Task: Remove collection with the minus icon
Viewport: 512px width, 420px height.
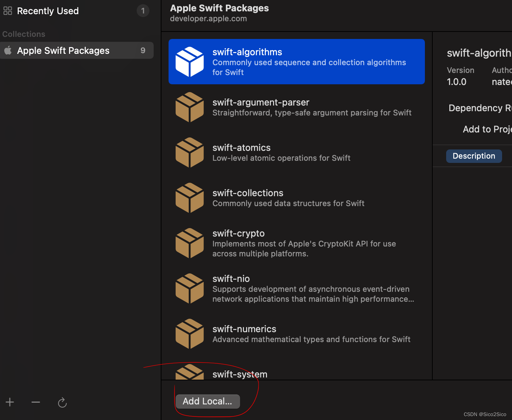Action: 36,402
